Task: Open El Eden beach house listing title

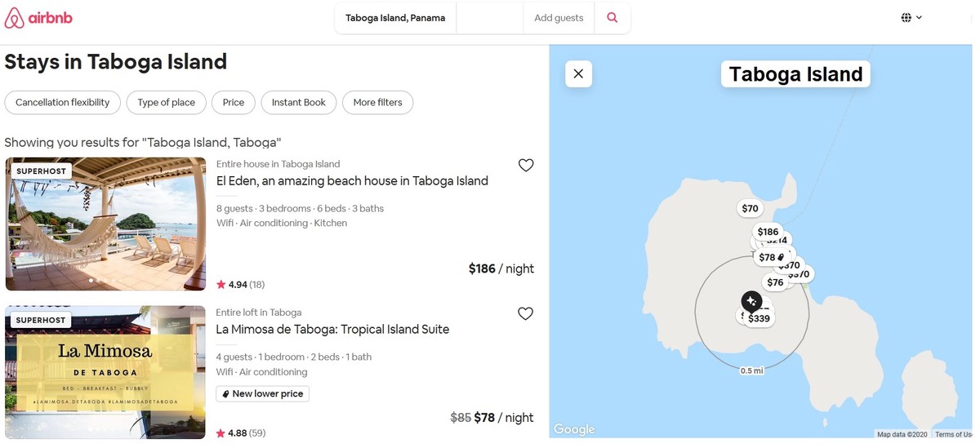Action: 352,181
